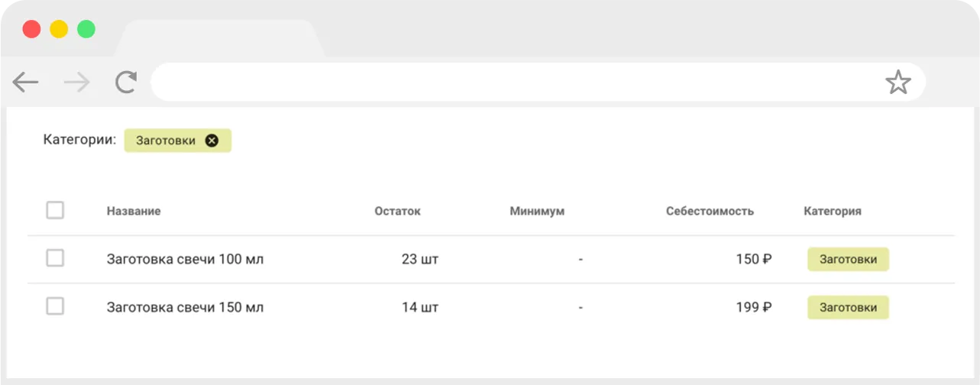The image size is (980, 385).
Task: Remove the Заготовки filter with the x icon
Action: (x=212, y=141)
